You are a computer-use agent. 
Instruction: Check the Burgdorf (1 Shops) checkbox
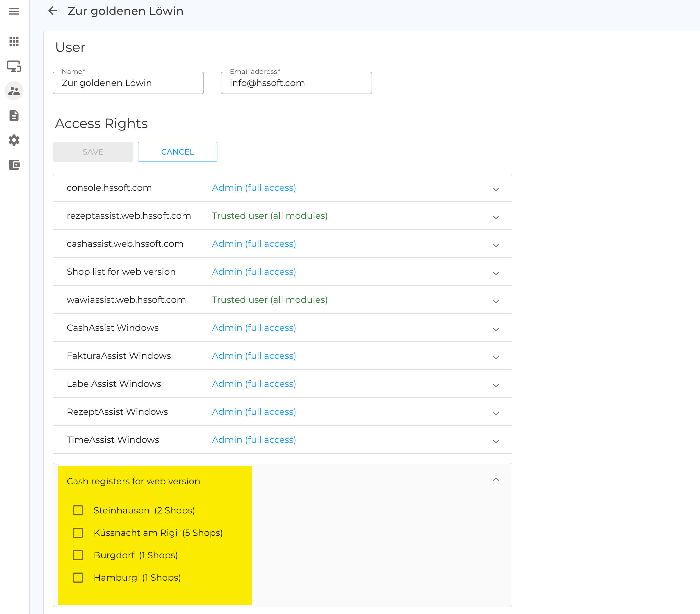pos(78,555)
